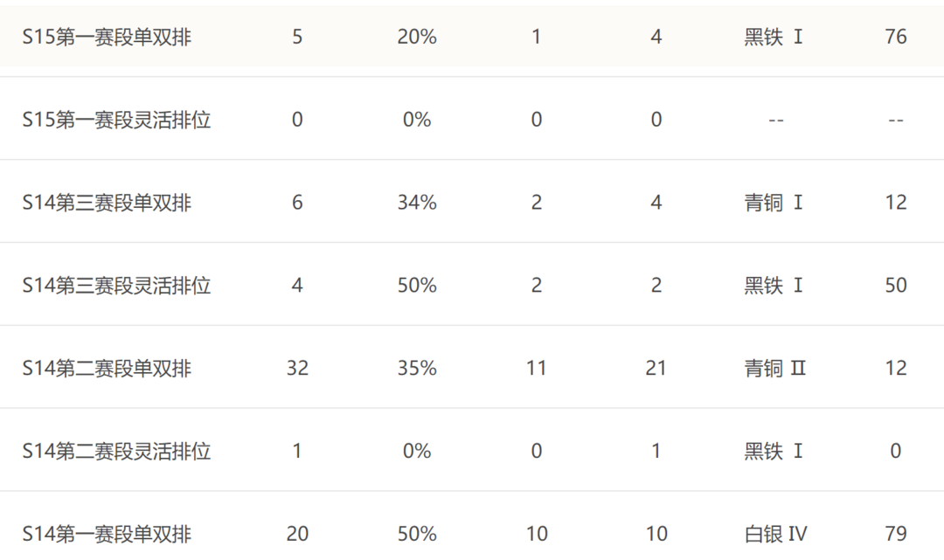Click the 黑铁 I rank in S15 row
944x560 pixels.
tap(774, 37)
